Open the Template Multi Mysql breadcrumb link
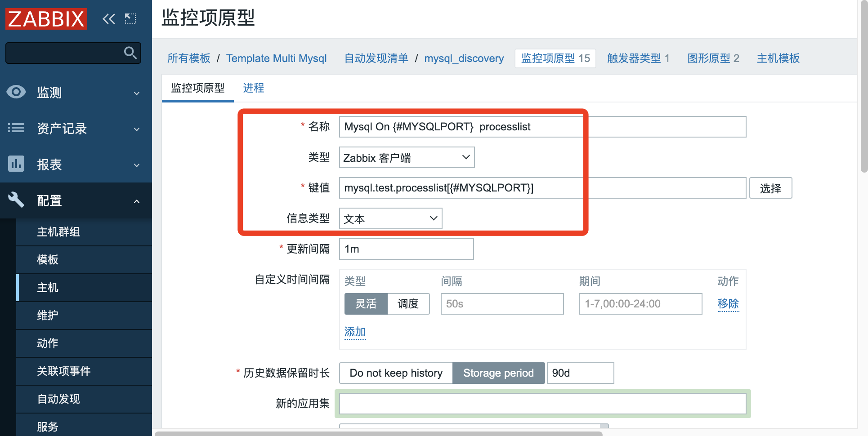 click(276, 58)
